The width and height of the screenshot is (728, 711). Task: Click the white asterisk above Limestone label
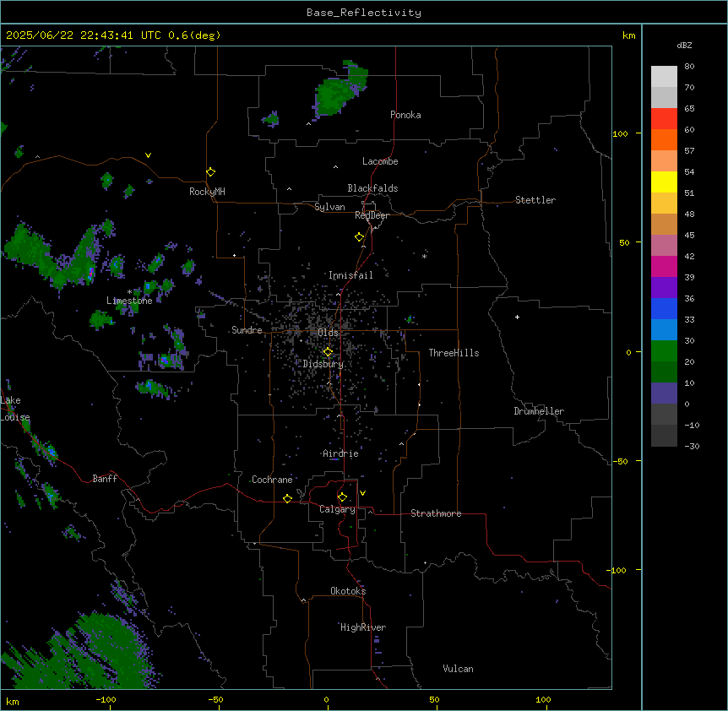(x=129, y=292)
